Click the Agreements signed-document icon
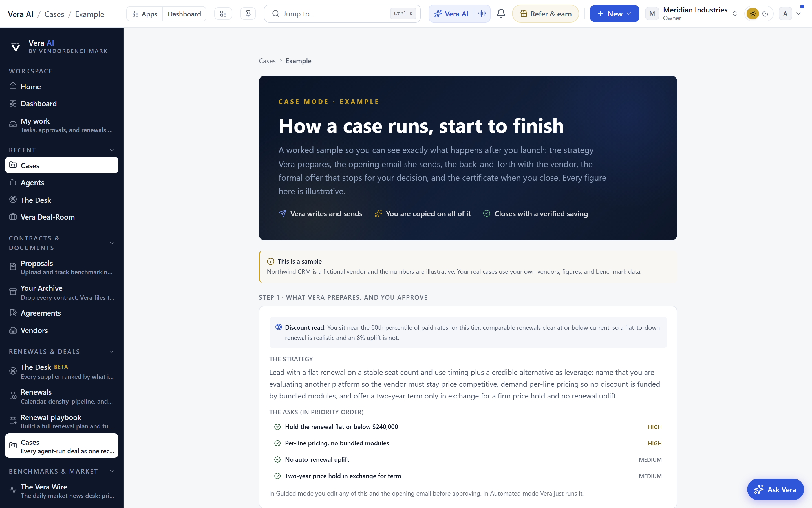The width and height of the screenshot is (812, 508). click(13, 313)
